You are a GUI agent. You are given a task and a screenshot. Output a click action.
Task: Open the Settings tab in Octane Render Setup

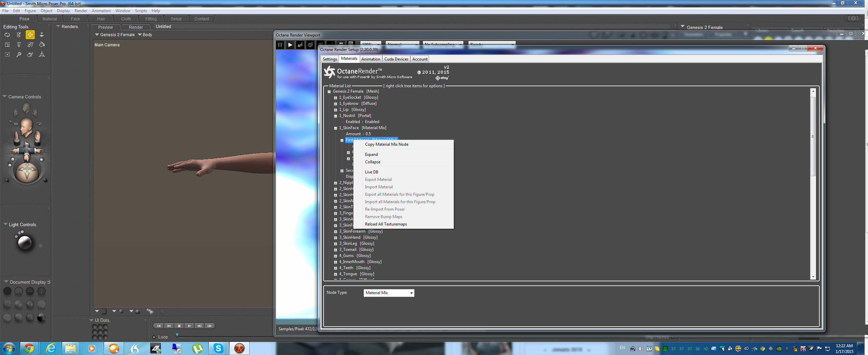[330, 59]
